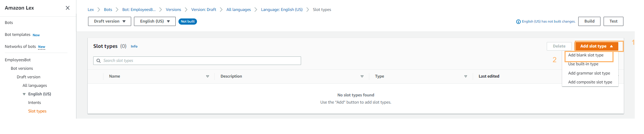Viewport: 644px width, 134px height.
Task: Open the English (US) language dropdown
Action: pos(155,21)
